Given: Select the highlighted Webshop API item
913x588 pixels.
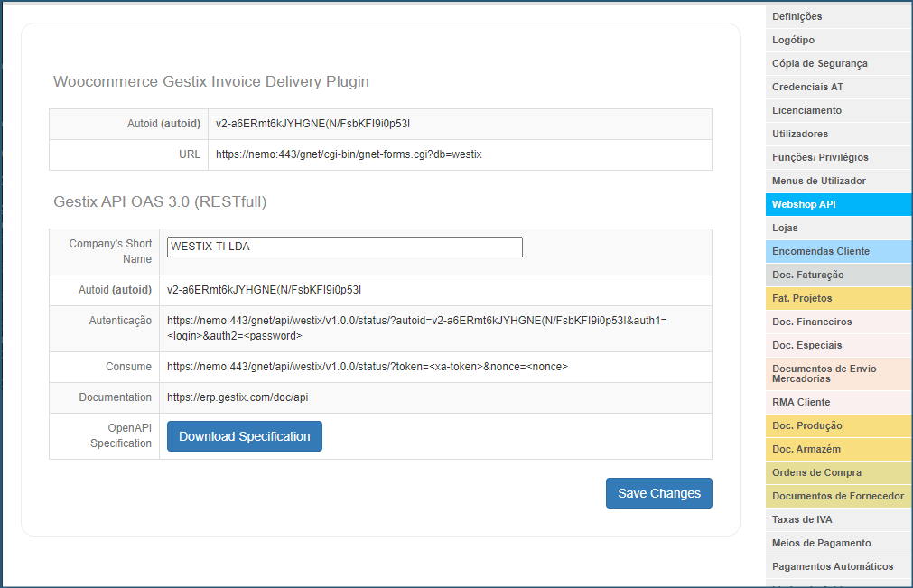Looking at the screenshot, I should point(838,204).
